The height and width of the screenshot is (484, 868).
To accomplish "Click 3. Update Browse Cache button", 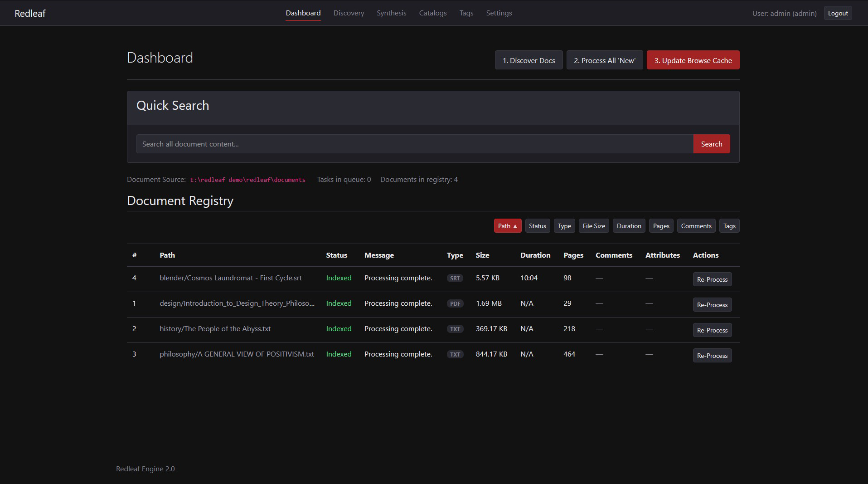I will point(693,60).
